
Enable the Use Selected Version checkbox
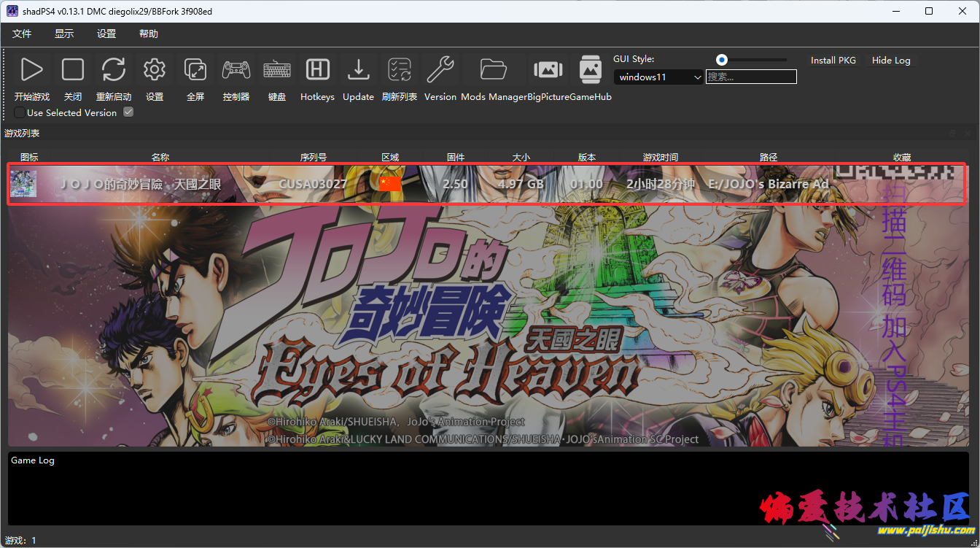coord(20,113)
